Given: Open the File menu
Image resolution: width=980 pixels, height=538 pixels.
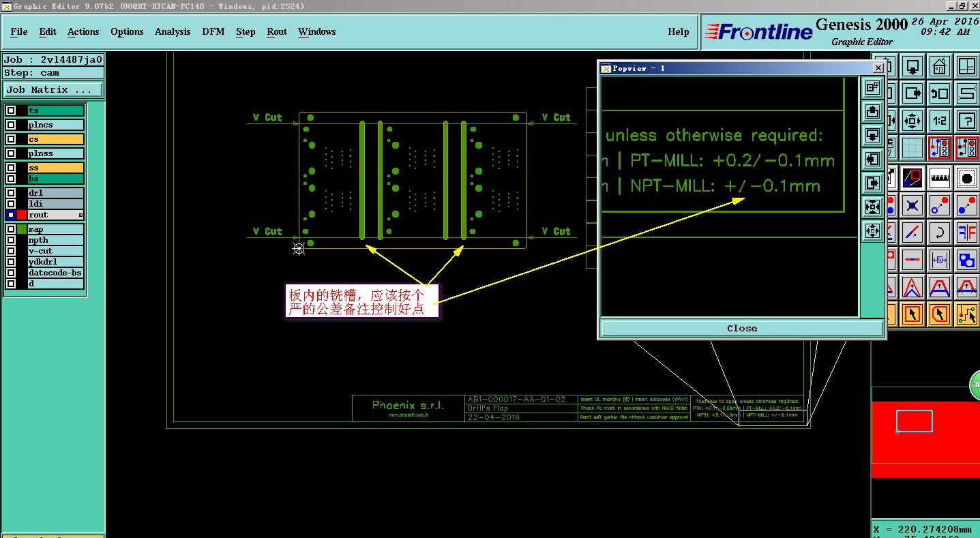Looking at the screenshot, I should [19, 31].
